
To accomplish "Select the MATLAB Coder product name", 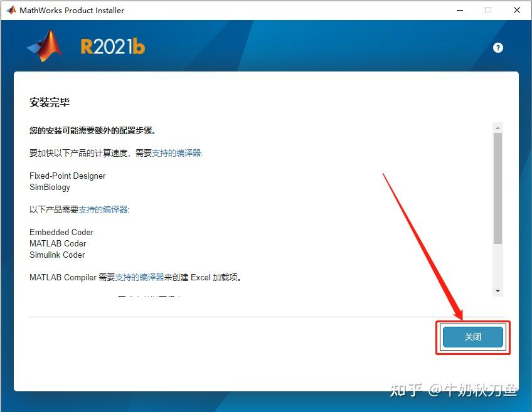I will 56,243.
